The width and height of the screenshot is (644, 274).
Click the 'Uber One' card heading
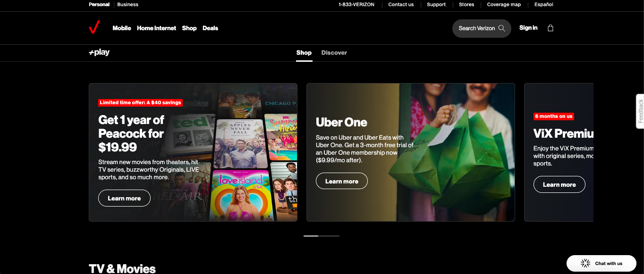pos(341,122)
